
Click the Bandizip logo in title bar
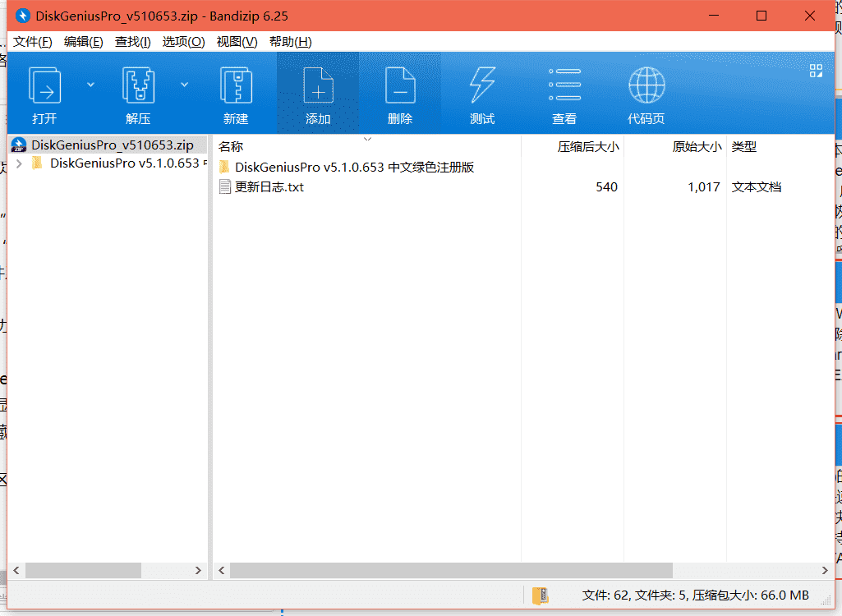coord(22,16)
